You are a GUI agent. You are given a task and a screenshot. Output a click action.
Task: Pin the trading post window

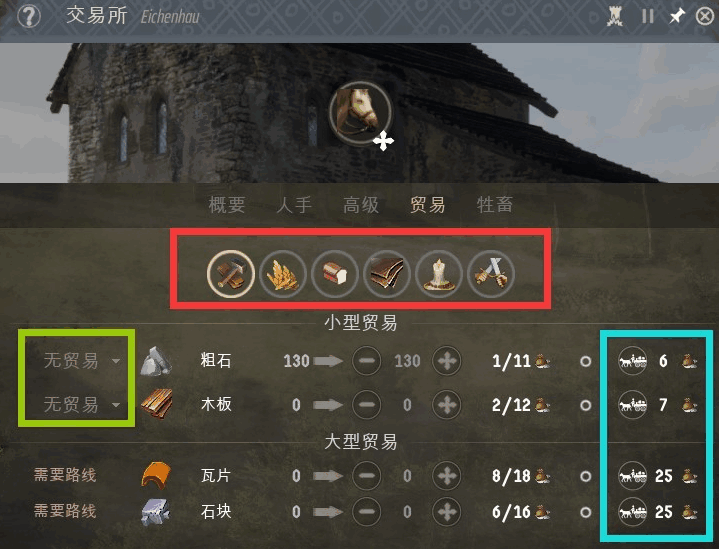tap(676, 17)
